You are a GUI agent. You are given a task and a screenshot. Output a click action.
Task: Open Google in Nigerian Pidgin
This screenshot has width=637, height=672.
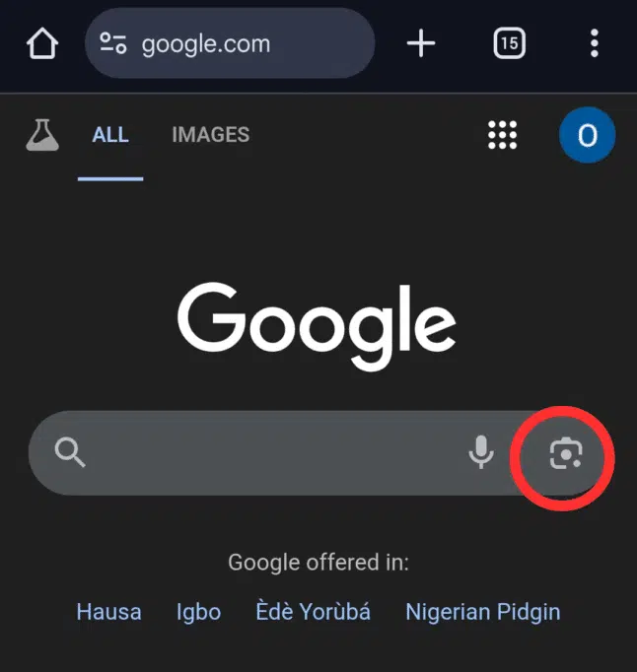point(482,612)
